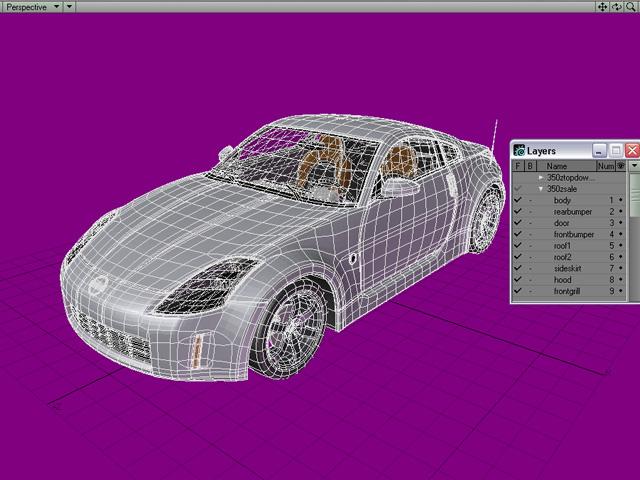Uncheck foreground checkmark for roof1 layer
640x480 pixels.
point(518,246)
